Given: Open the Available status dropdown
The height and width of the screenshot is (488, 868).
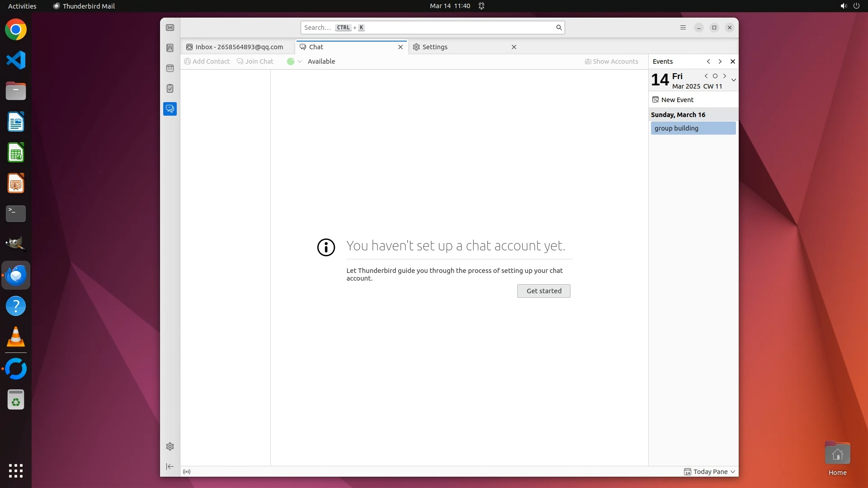Looking at the screenshot, I should coord(295,61).
